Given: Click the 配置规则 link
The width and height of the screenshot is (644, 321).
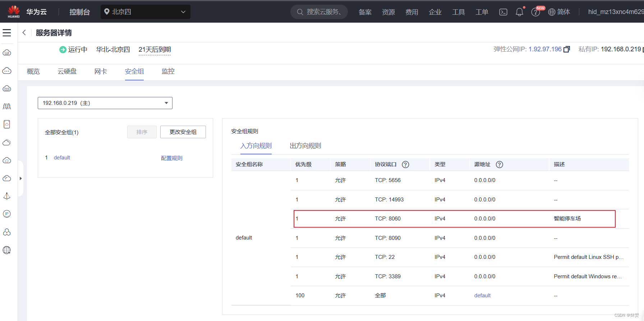Looking at the screenshot, I should click(x=172, y=158).
